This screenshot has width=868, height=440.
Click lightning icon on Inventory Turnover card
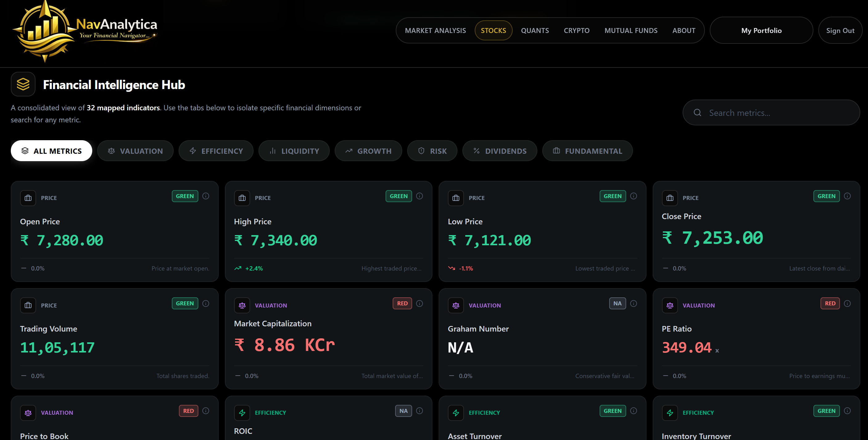tap(670, 413)
